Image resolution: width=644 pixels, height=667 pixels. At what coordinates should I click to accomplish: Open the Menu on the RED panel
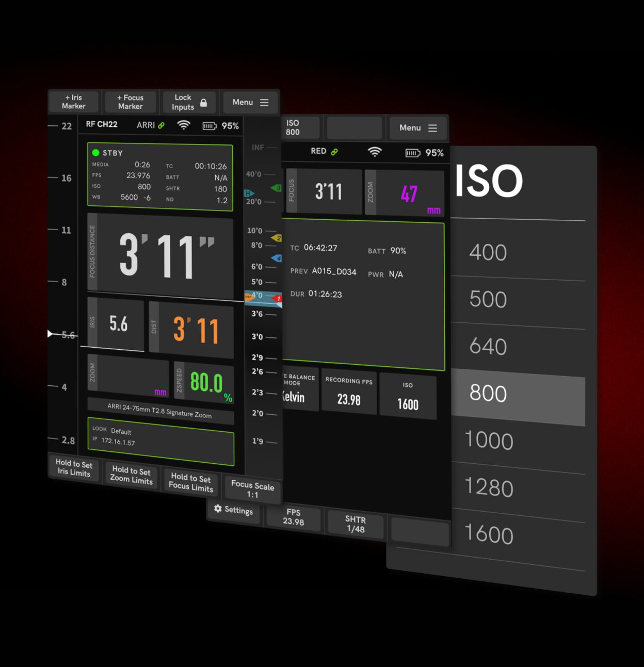[418, 128]
